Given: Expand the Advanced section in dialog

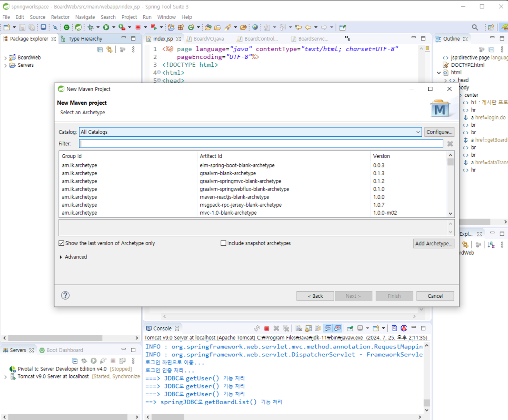Looking at the screenshot, I should point(61,257).
